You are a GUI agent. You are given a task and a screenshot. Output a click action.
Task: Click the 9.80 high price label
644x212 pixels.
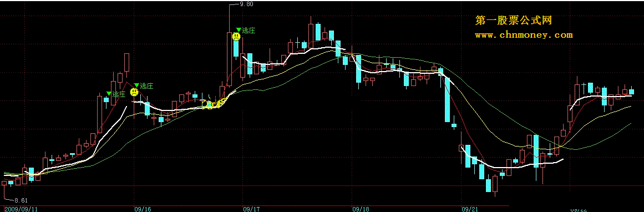coord(246,4)
